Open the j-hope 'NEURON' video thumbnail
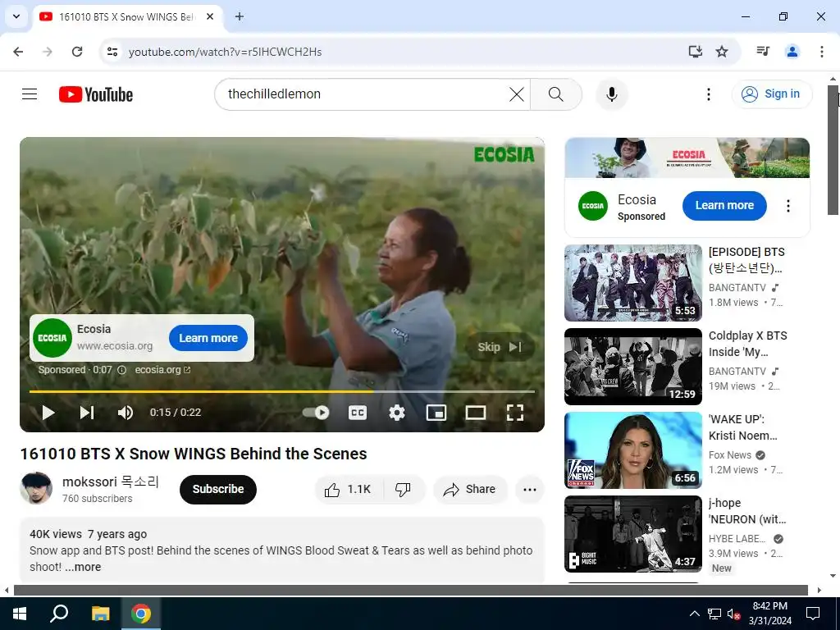The width and height of the screenshot is (840, 630). tap(633, 533)
